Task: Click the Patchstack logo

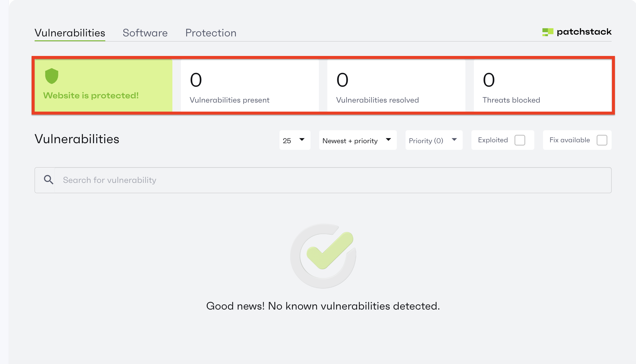Action: tap(577, 32)
